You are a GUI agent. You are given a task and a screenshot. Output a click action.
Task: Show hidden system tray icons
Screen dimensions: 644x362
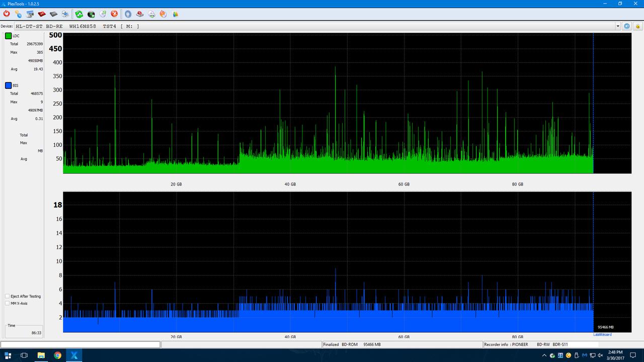tap(545, 355)
